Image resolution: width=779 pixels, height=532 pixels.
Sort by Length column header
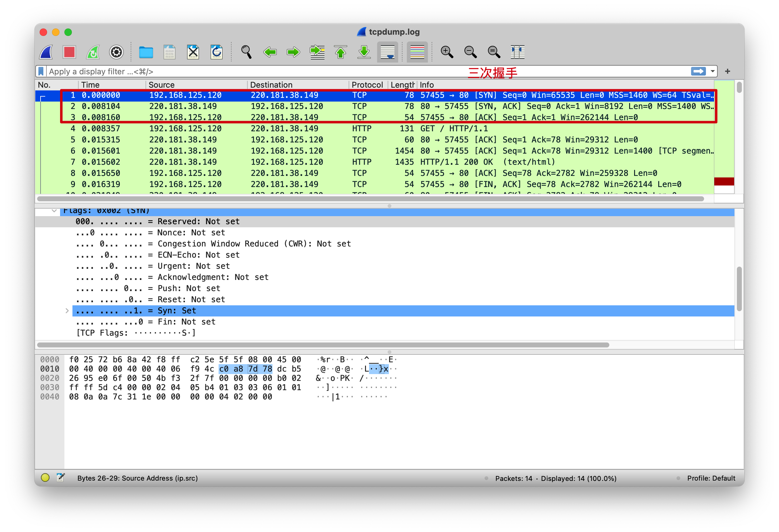[403, 85]
